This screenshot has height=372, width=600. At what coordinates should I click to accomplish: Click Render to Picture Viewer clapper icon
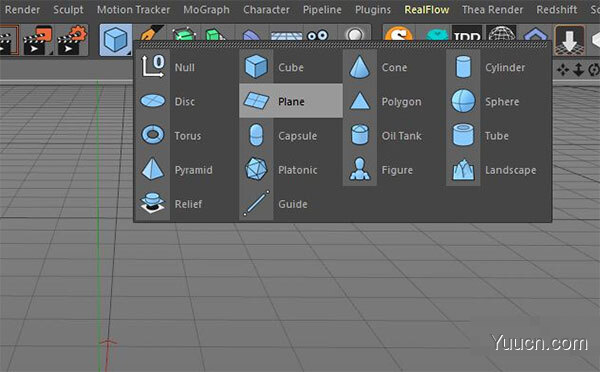(37, 40)
